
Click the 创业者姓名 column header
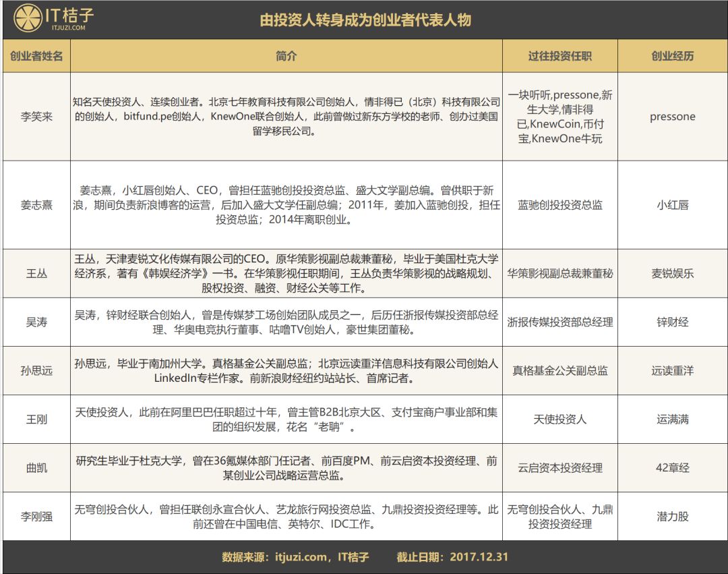36,56
